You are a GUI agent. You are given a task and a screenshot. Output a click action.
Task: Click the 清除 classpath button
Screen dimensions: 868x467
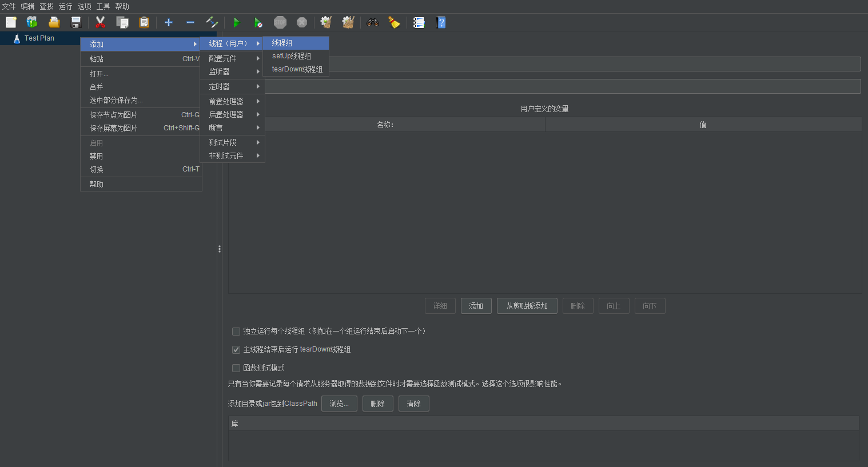coord(414,404)
